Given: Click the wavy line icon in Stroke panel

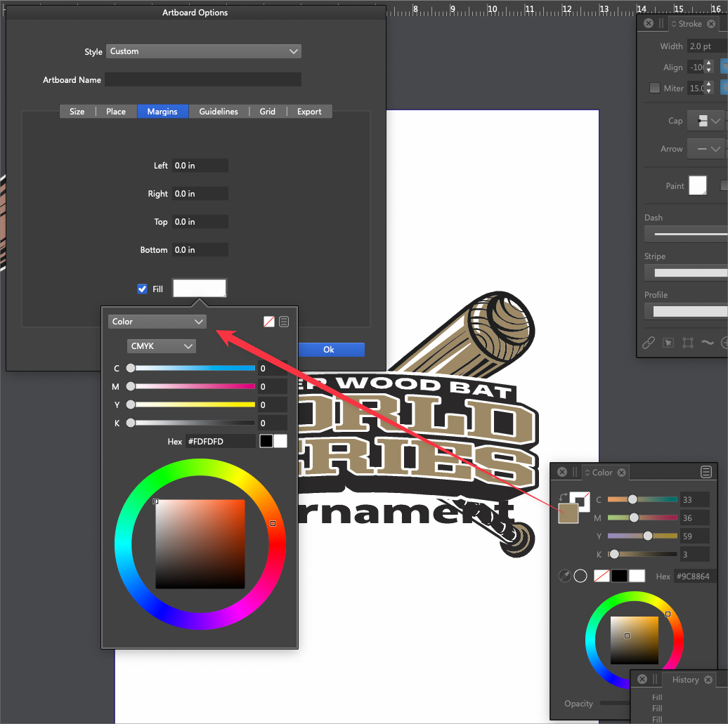Looking at the screenshot, I should pyautogui.click(x=707, y=343).
